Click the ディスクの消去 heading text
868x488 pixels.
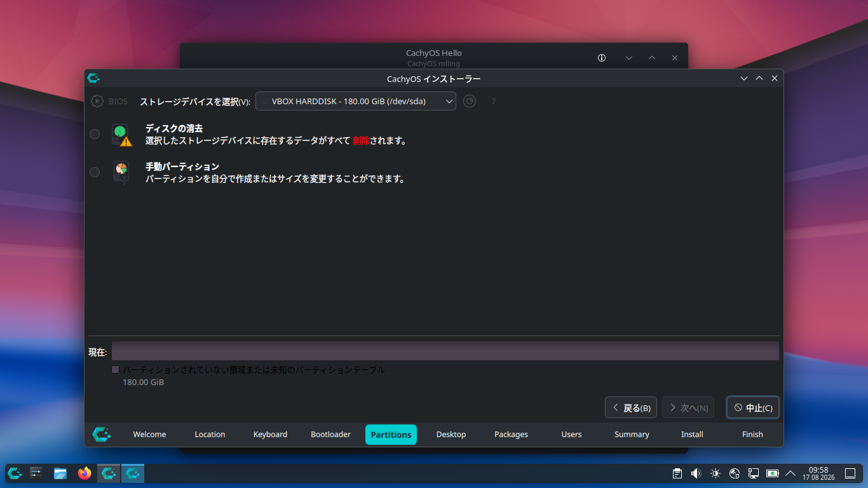pos(174,128)
